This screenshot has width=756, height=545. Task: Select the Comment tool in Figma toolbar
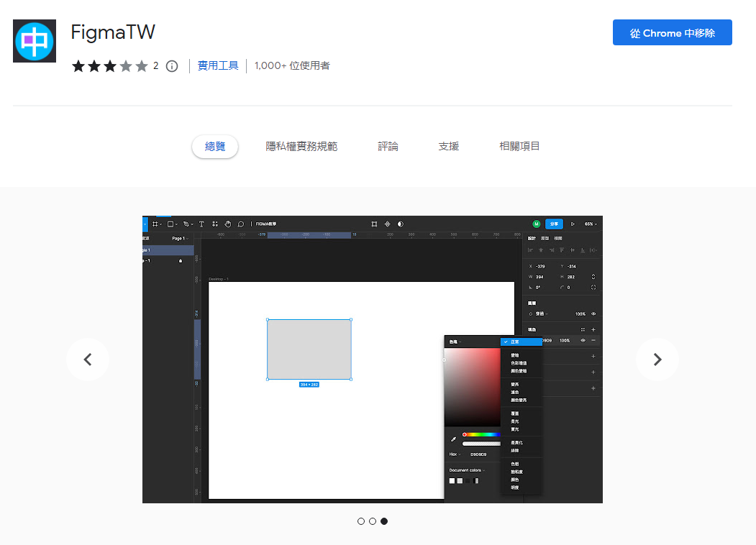click(x=240, y=224)
